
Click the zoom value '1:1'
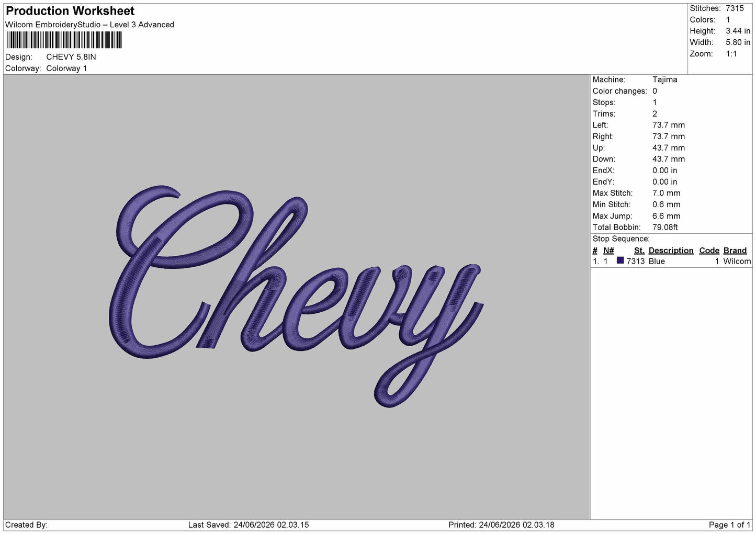click(731, 54)
